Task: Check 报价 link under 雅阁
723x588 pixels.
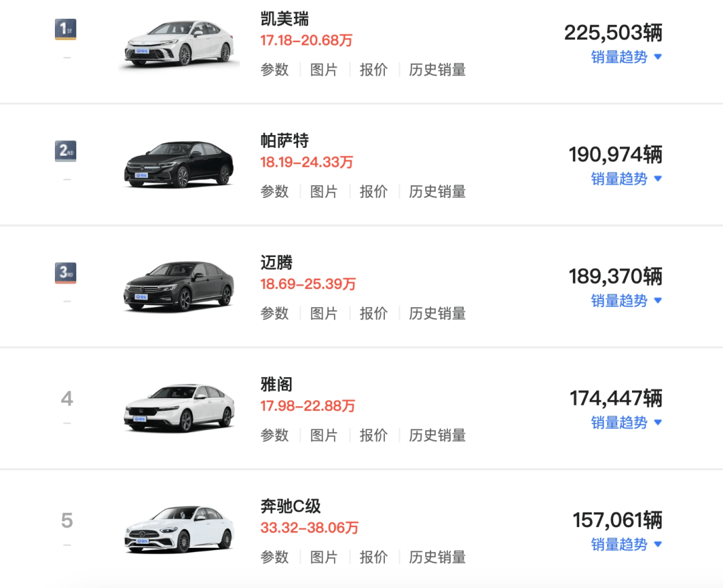Action: click(373, 435)
